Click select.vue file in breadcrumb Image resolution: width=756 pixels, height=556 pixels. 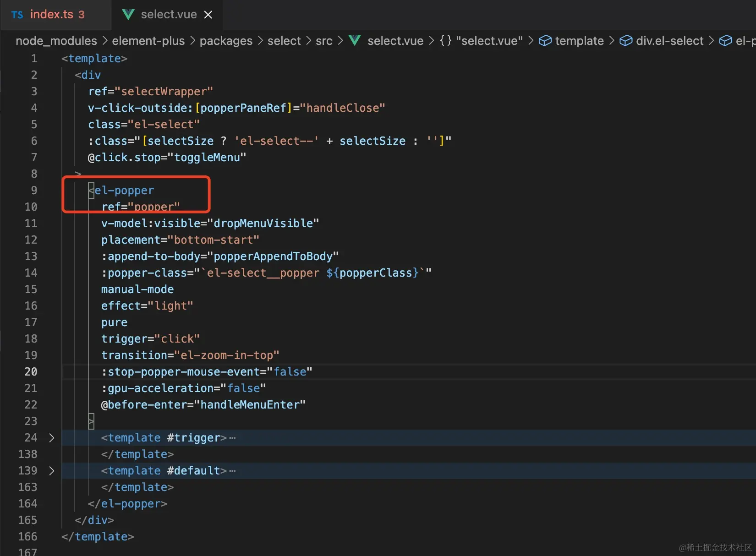click(395, 41)
